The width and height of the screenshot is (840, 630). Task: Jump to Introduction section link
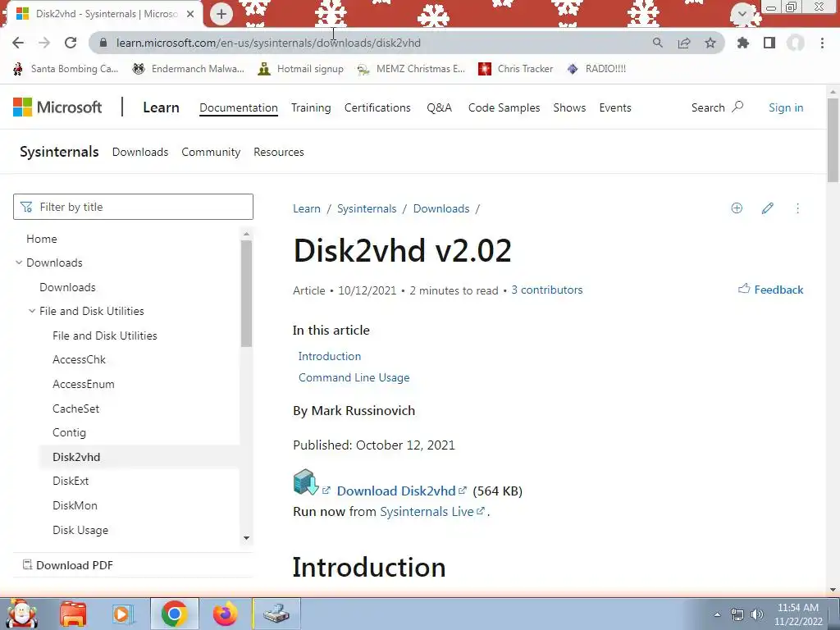tap(330, 356)
